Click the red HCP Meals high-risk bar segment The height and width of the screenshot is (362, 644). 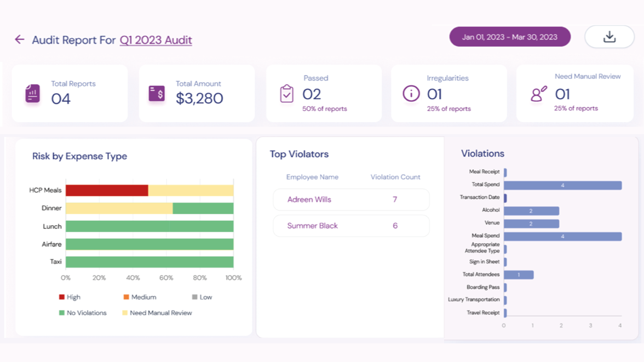pos(107,191)
